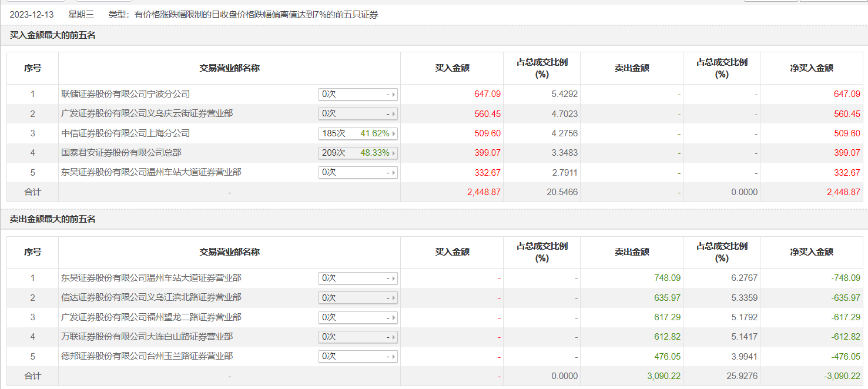Open the 联储证券股份有限公司宁波分公司 link
Viewport: 868px width, 389px height.
125,94
